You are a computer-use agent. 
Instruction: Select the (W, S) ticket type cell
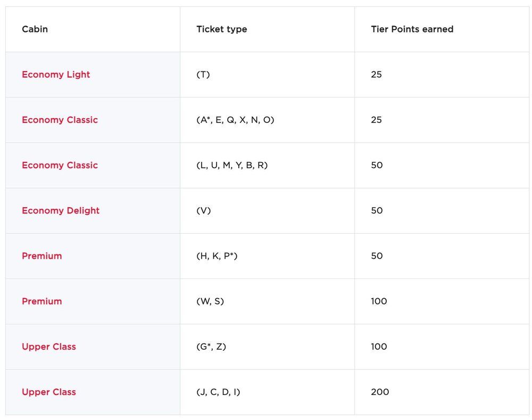coord(210,301)
